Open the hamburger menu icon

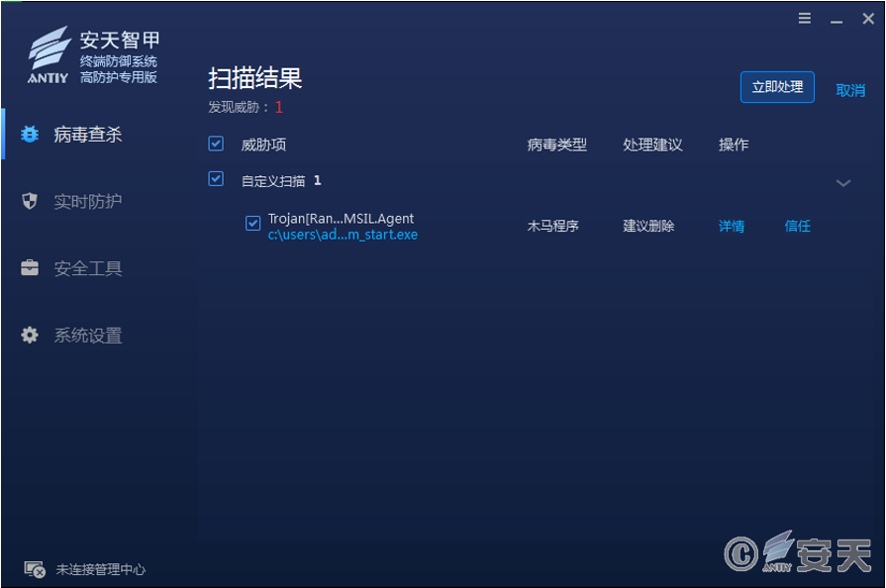805,18
